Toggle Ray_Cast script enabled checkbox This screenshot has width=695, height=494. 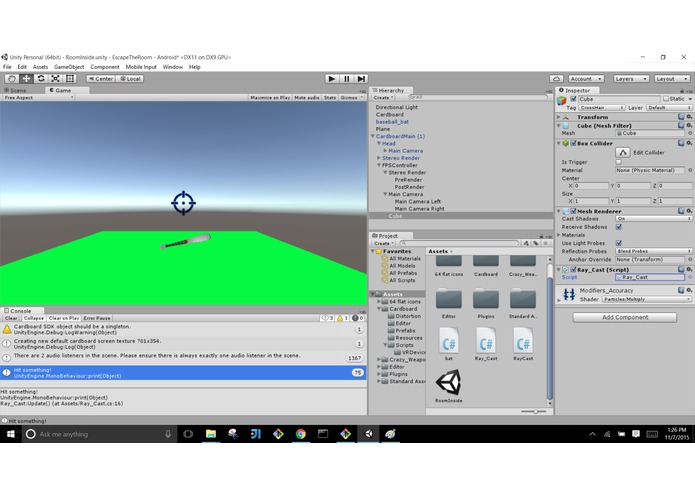tap(573, 269)
